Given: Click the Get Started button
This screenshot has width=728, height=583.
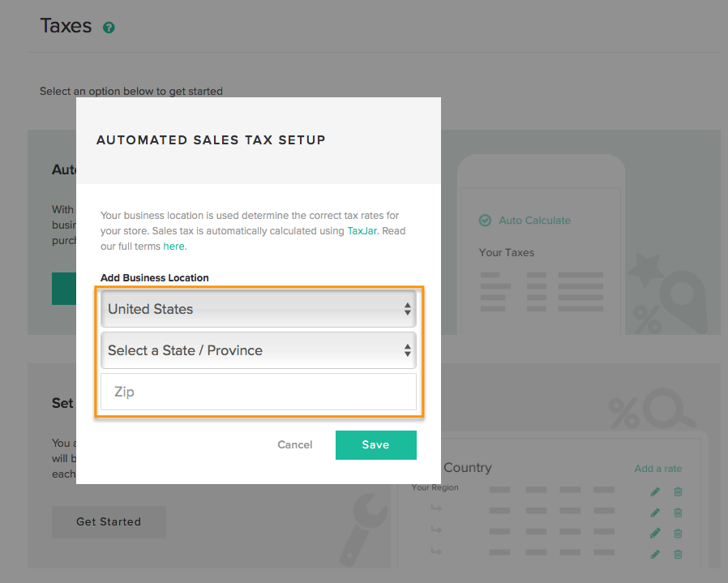Looking at the screenshot, I should pyautogui.click(x=109, y=521).
